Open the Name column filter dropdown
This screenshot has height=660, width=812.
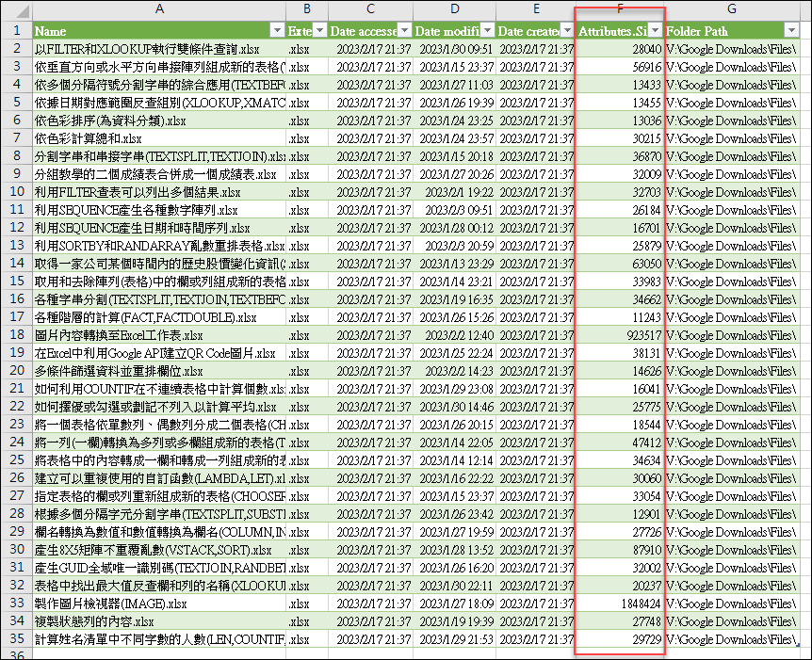(x=278, y=30)
